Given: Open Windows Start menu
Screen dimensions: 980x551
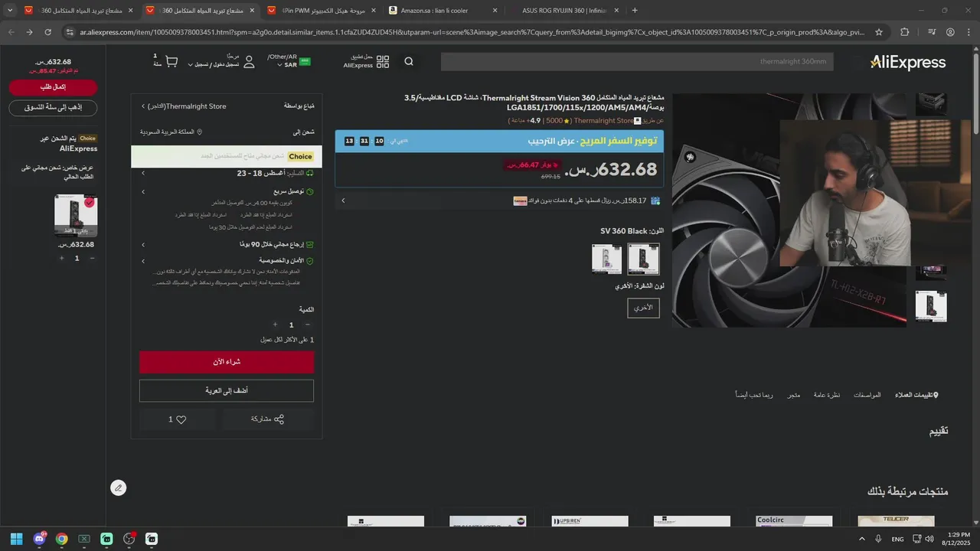Looking at the screenshot, I should (16, 539).
